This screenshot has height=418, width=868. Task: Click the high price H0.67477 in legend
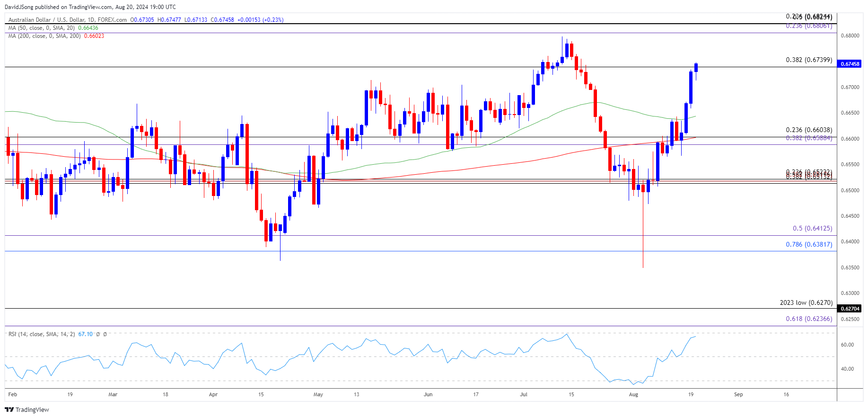click(x=169, y=20)
